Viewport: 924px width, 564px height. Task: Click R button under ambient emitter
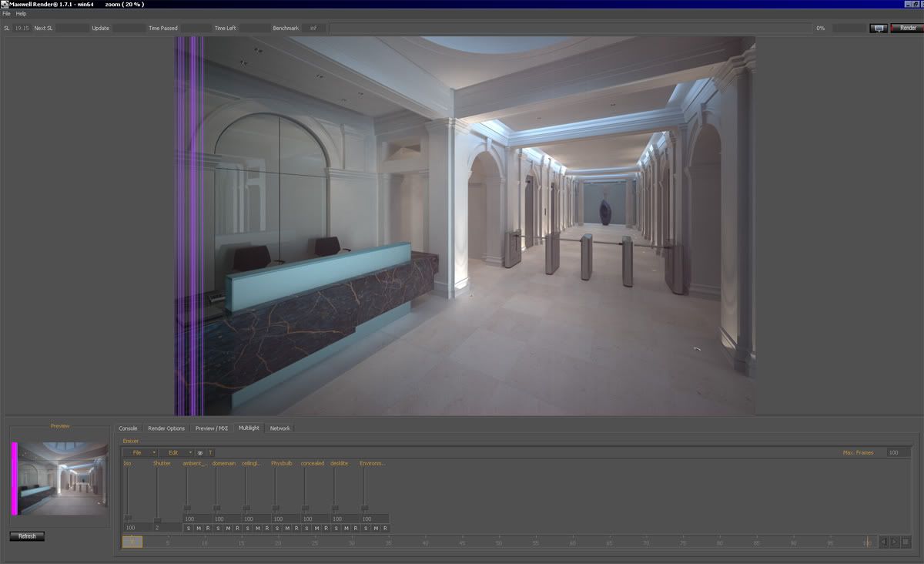(208, 528)
